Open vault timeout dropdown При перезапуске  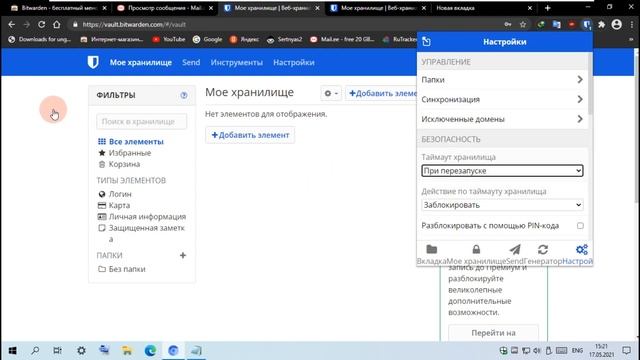[502, 171]
